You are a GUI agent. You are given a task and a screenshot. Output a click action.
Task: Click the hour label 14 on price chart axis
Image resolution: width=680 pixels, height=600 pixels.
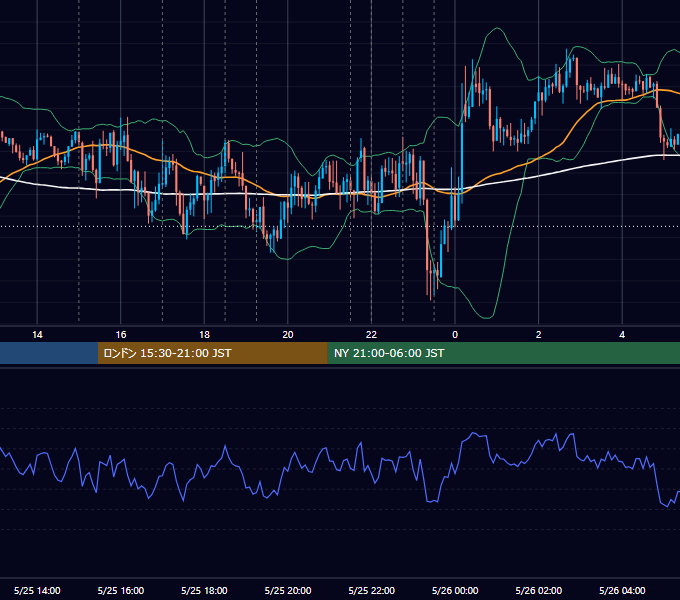click(37, 335)
